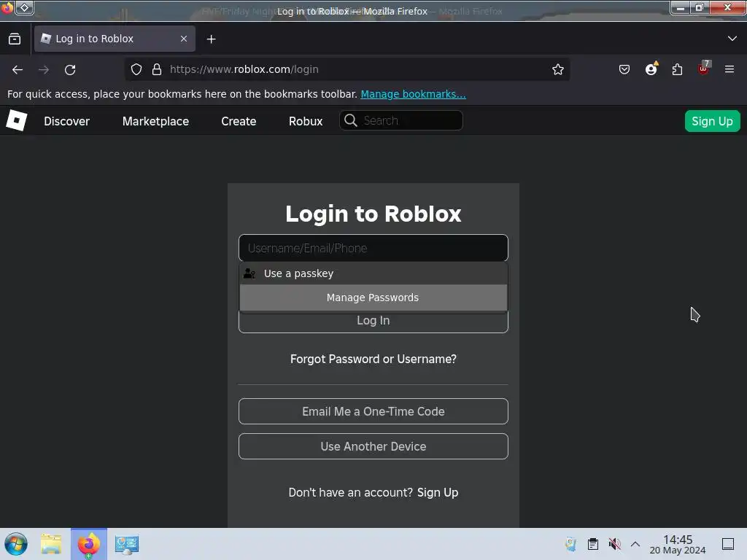Open the tracking protection shield icon
This screenshot has width=747, height=560.
pyautogui.click(x=136, y=69)
